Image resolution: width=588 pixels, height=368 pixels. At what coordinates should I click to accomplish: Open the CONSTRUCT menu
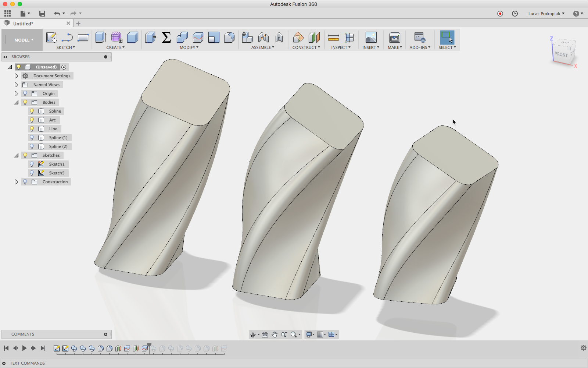(306, 47)
